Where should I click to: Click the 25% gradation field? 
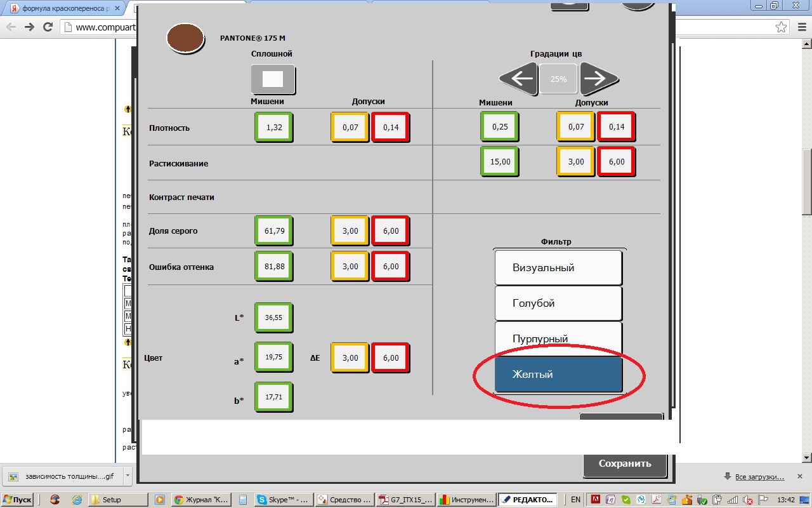click(x=559, y=79)
